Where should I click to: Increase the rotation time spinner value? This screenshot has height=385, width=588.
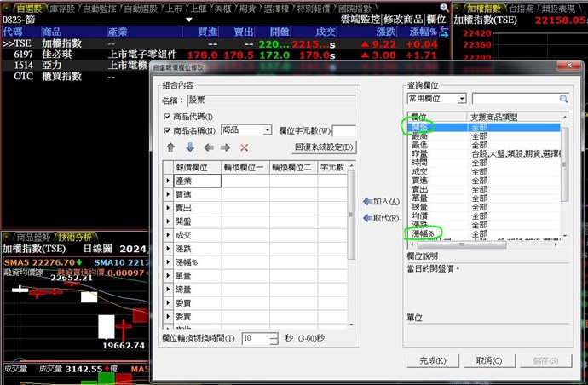point(274,336)
